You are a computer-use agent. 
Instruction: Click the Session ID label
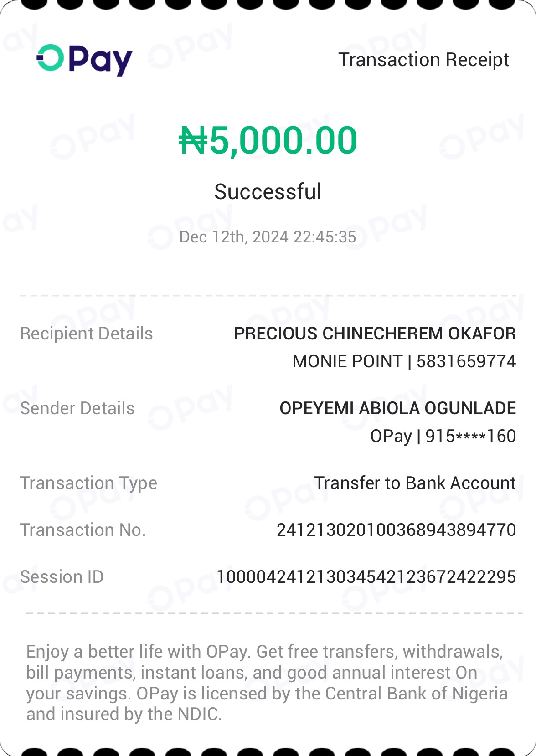[62, 577]
